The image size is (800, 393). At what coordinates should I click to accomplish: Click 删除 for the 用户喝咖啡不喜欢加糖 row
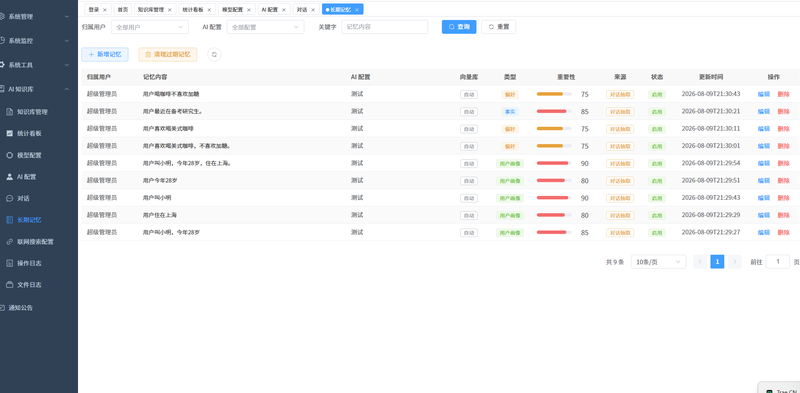783,94
